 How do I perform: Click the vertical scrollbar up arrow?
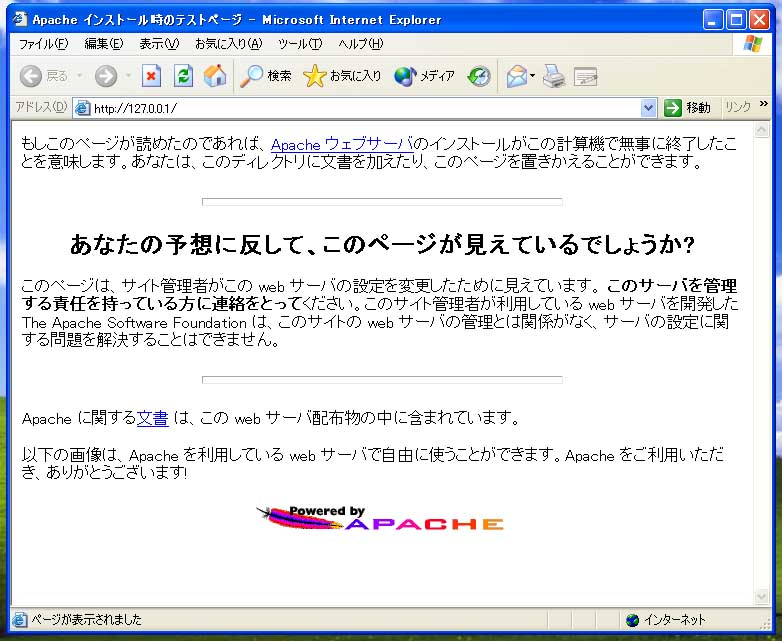click(762, 130)
